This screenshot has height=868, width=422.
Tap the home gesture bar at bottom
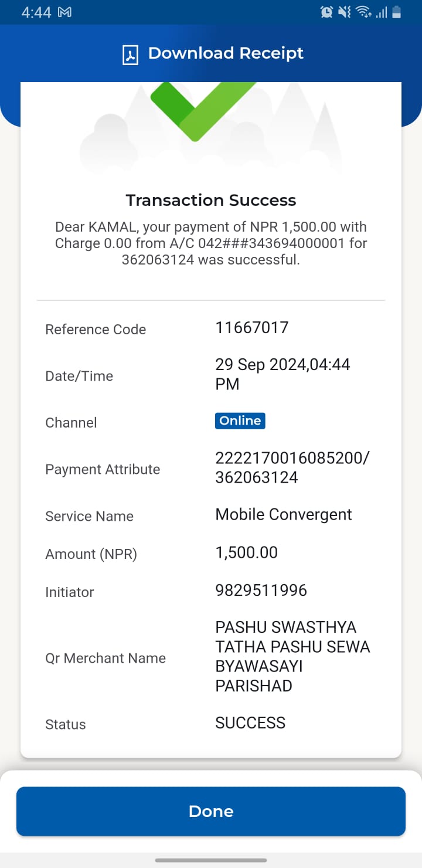pos(211,860)
